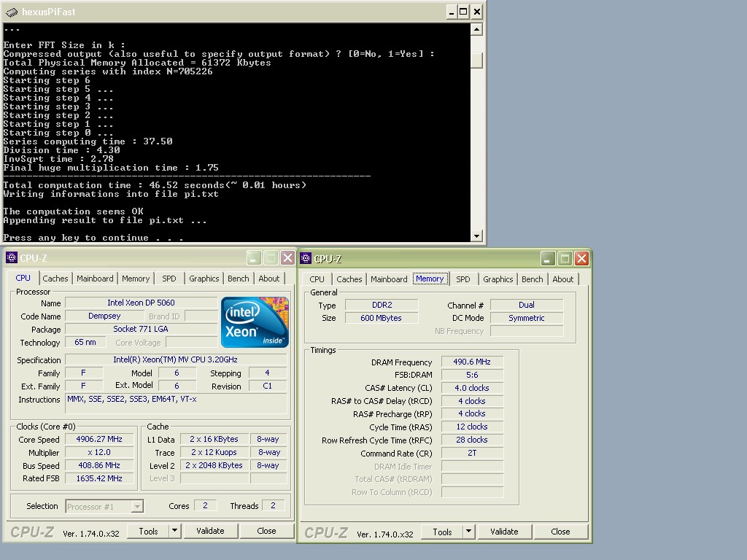Screen dimensions: 747x560
Task: Close the right CPU-Z window via X
Action: click(x=581, y=259)
